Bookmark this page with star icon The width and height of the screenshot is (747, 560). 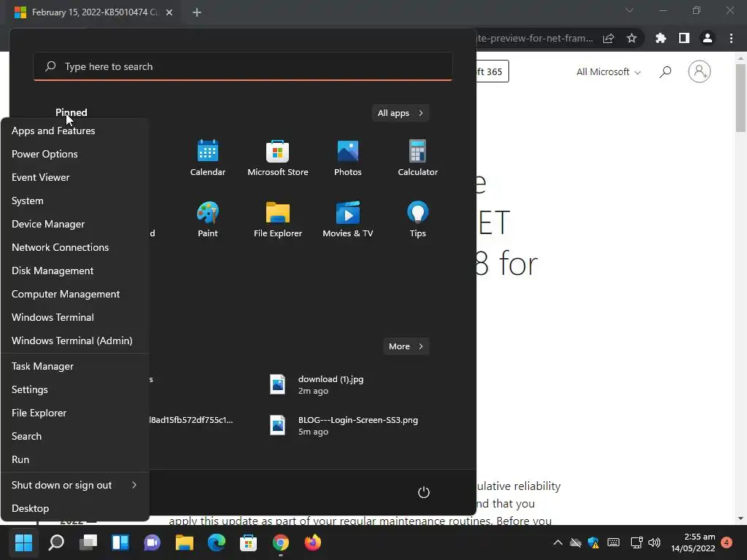coord(632,38)
